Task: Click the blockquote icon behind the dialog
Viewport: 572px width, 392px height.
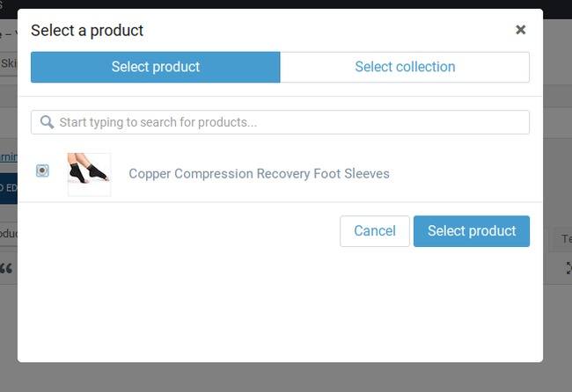Action: [x=7, y=268]
